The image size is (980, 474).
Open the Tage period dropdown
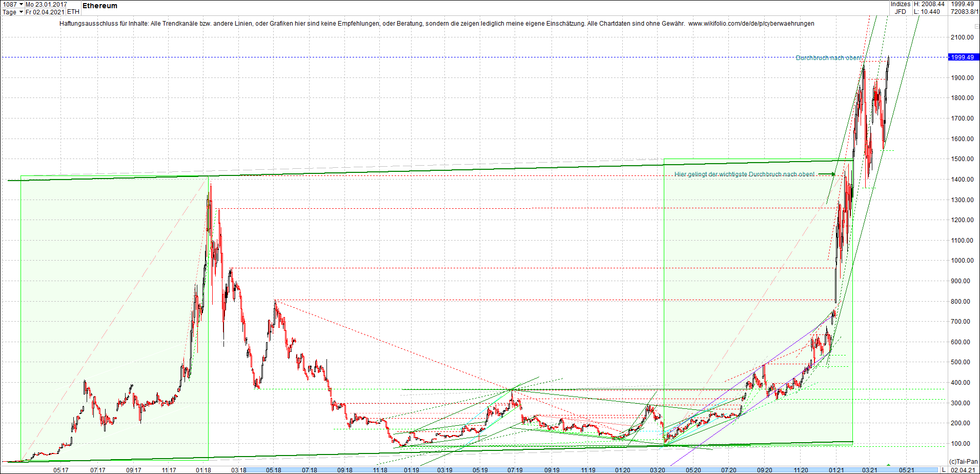click(x=21, y=12)
